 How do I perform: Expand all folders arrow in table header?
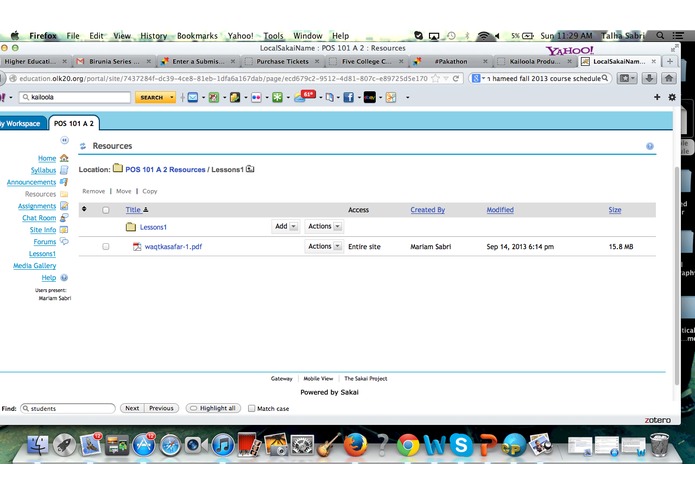click(84, 209)
